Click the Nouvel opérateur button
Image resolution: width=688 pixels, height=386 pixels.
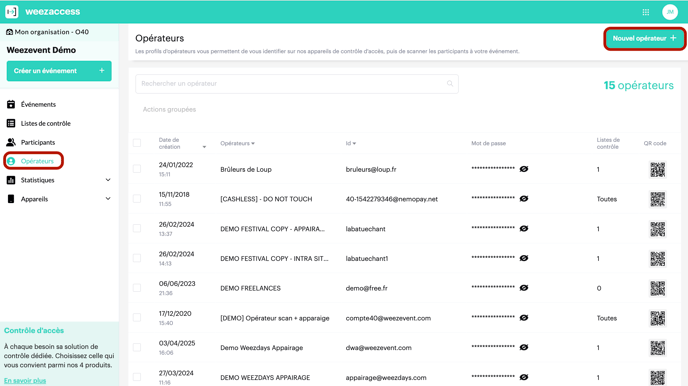[x=644, y=39]
